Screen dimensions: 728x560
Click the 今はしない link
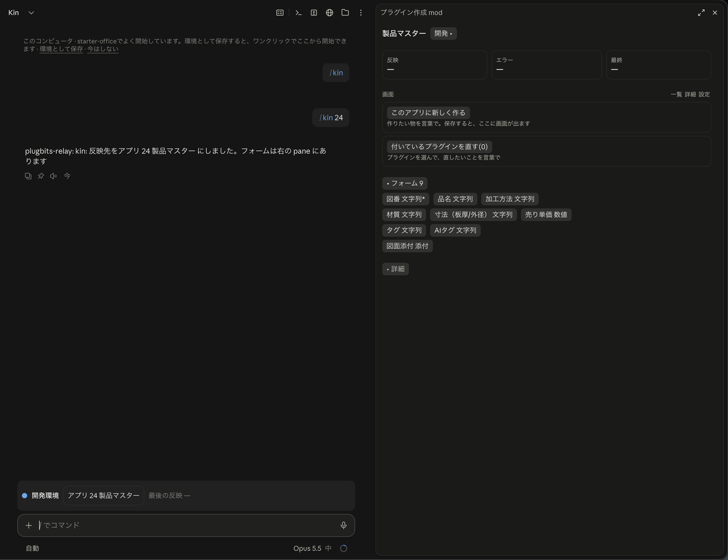point(102,49)
